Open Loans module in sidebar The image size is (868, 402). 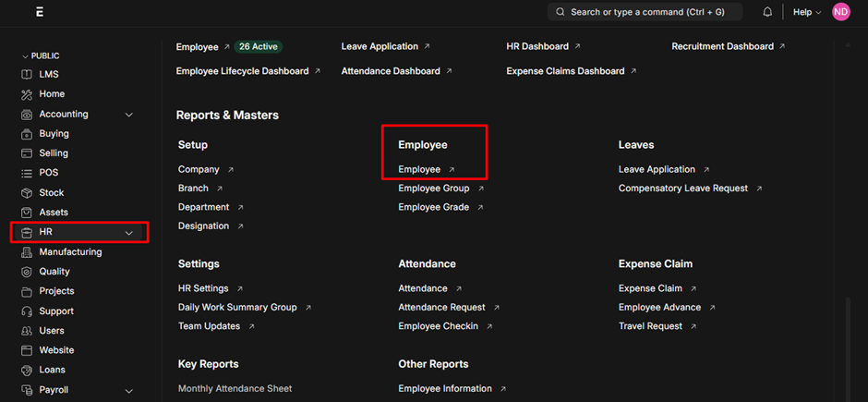pos(52,370)
